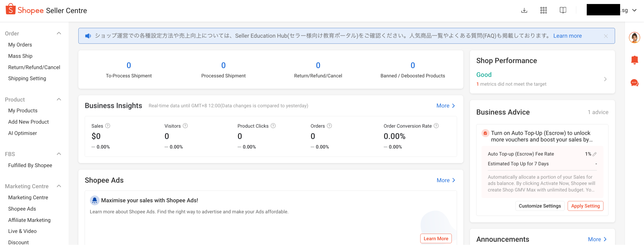Open the notification bell in right rail
Viewport: 644px width, 245px height.
634,60
